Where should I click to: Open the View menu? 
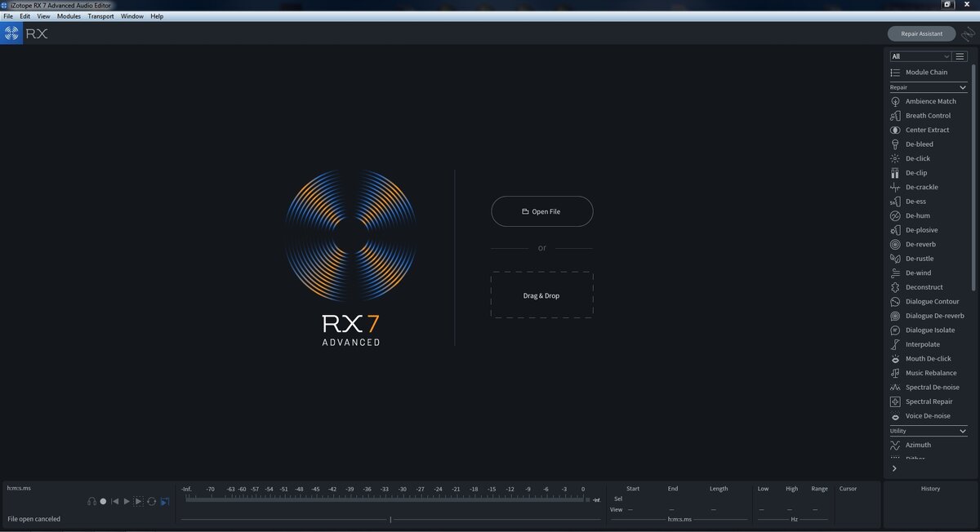click(43, 16)
